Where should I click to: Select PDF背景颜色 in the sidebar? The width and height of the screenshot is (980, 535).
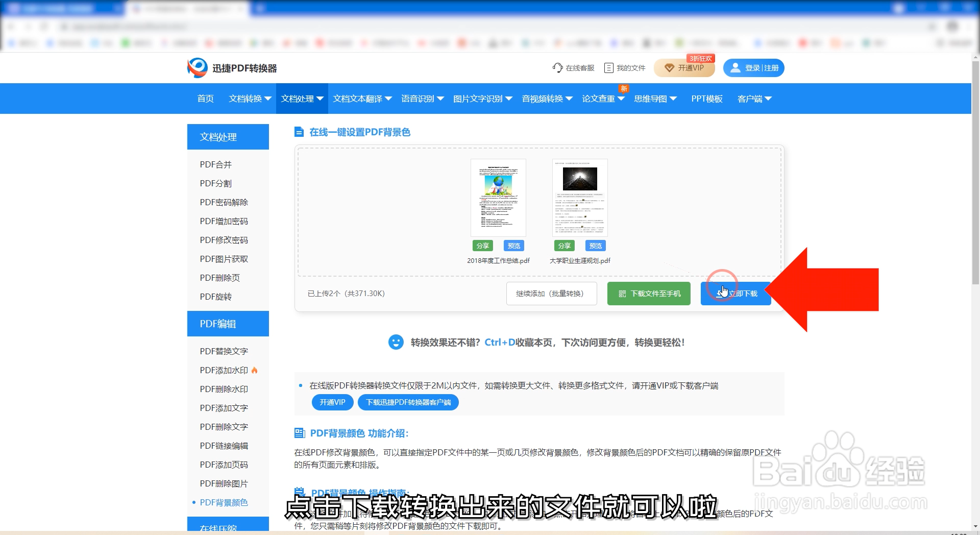point(224,502)
